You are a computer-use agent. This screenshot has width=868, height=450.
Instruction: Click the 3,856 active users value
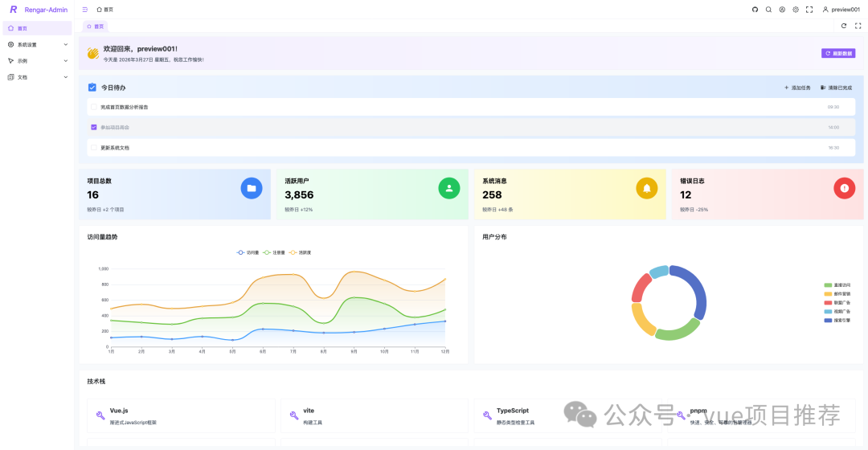tap(299, 194)
